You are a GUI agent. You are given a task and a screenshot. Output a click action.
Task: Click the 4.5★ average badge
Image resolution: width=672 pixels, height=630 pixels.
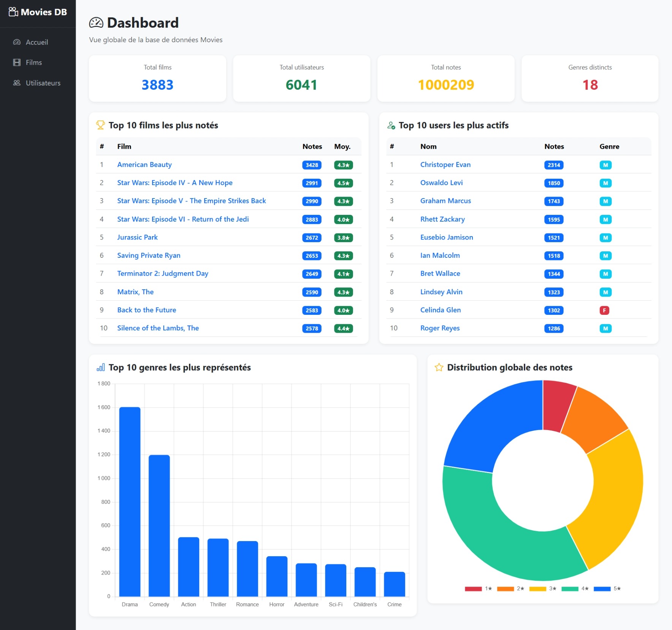(343, 183)
